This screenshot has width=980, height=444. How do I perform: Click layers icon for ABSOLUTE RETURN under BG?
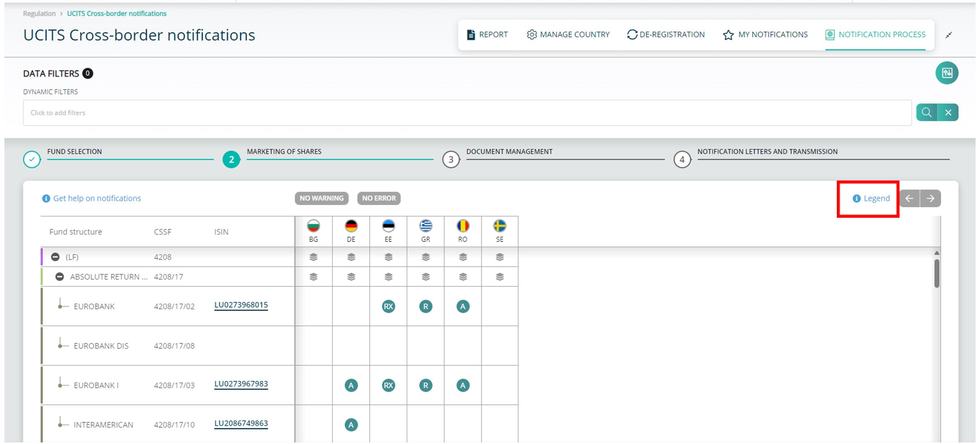coord(313,277)
